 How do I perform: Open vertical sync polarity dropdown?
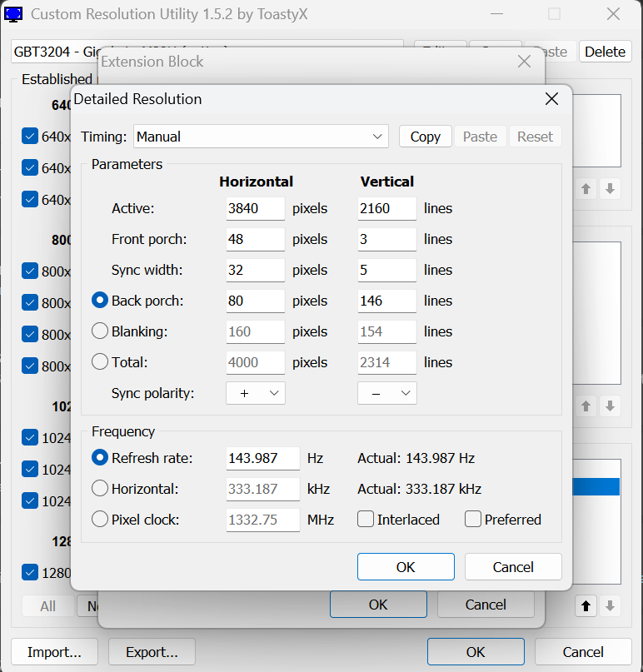click(x=387, y=393)
